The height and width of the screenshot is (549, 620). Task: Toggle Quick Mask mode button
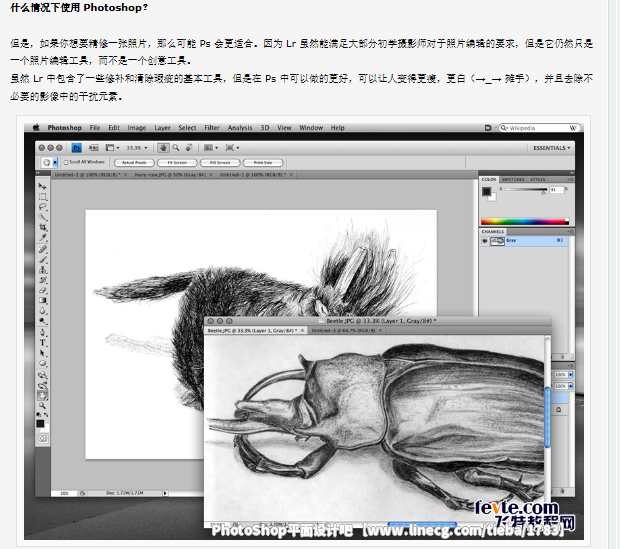point(42,438)
